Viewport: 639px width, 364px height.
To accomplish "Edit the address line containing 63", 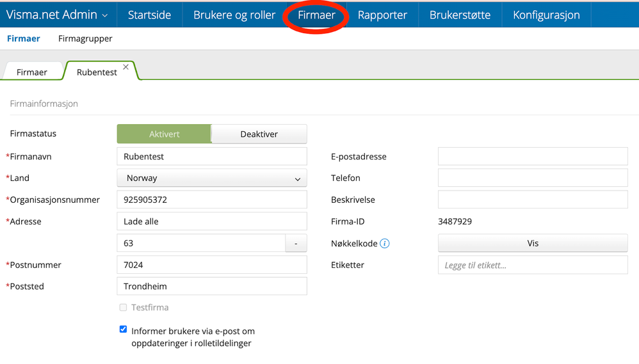I will click(201, 243).
